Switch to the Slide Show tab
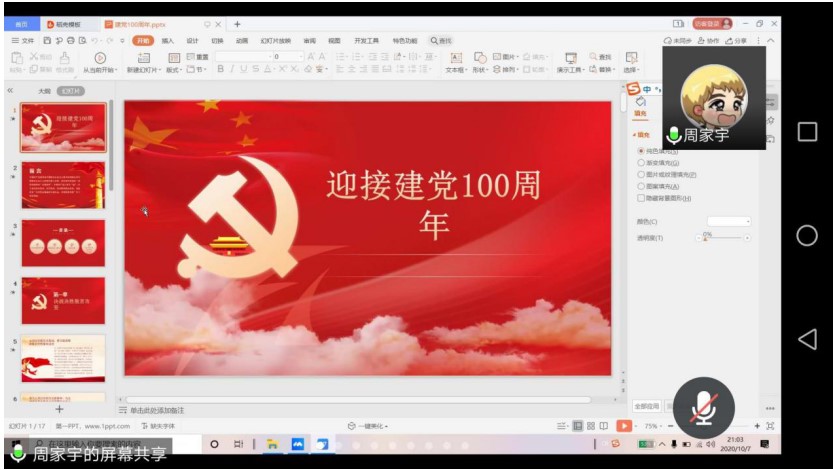 click(275, 40)
